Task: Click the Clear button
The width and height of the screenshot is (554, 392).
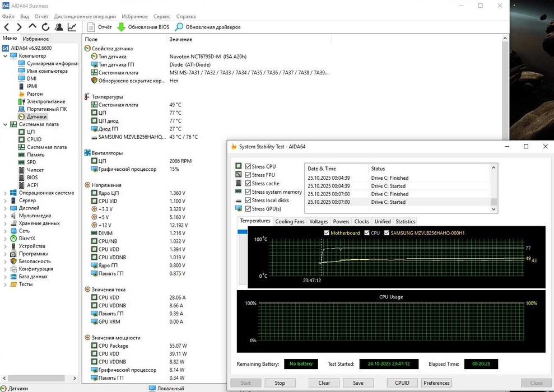Action: tap(324, 383)
